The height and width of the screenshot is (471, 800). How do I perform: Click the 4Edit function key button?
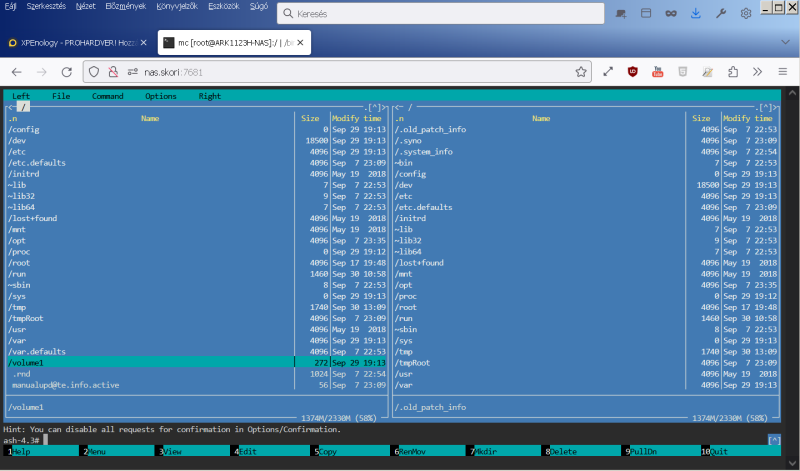click(272, 451)
